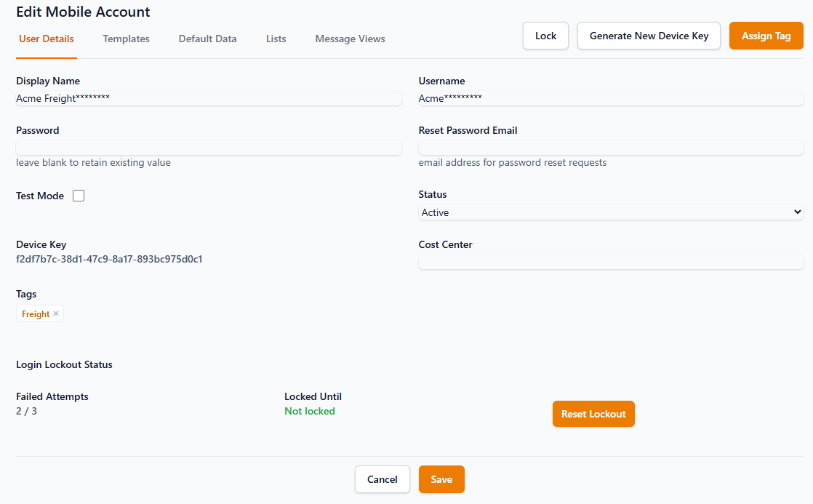Enable the Test Mode checkbox
Screen dimensions: 813x504
pos(79,196)
